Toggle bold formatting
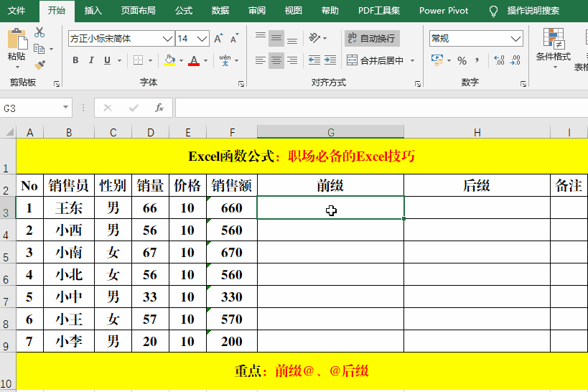The image size is (588, 392). [75, 60]
